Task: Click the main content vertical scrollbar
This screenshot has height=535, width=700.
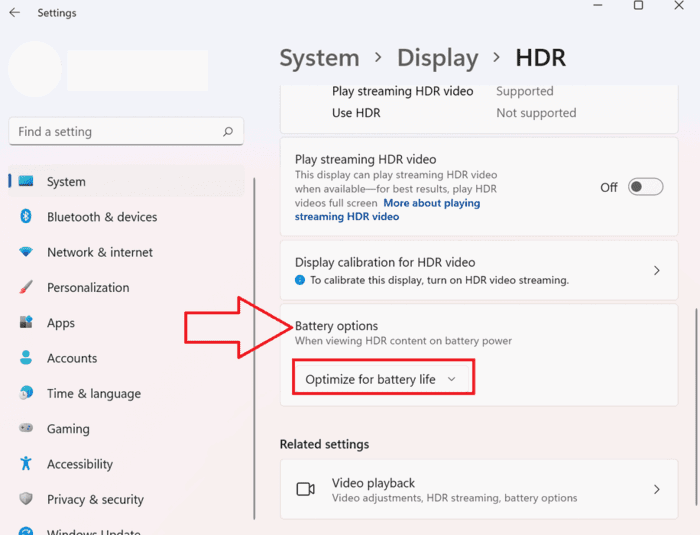Action: click(696, 406)
